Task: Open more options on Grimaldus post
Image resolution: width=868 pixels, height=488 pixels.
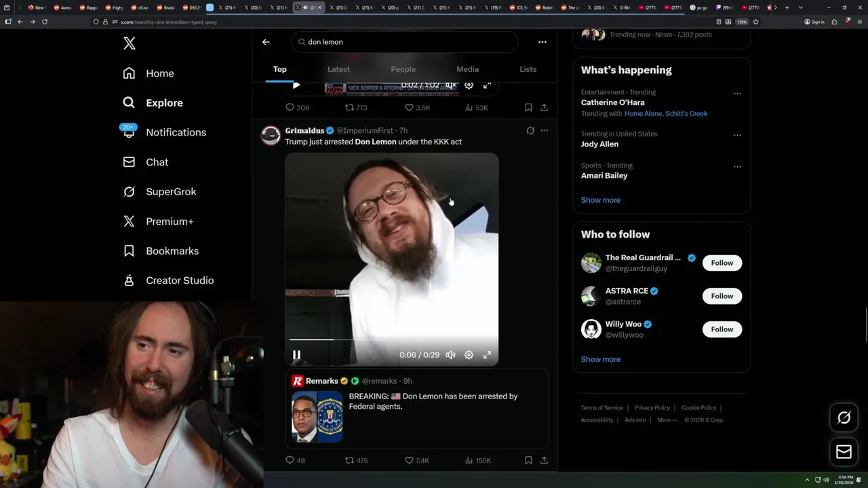Action: pyautogui.click(x=544, y=130)
